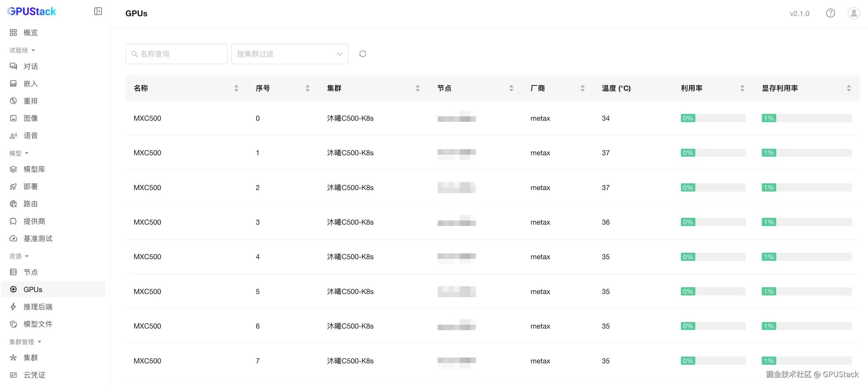Toggle sort on the 显存利用率 column
This screenshot has height=388, width=868.
849,88
